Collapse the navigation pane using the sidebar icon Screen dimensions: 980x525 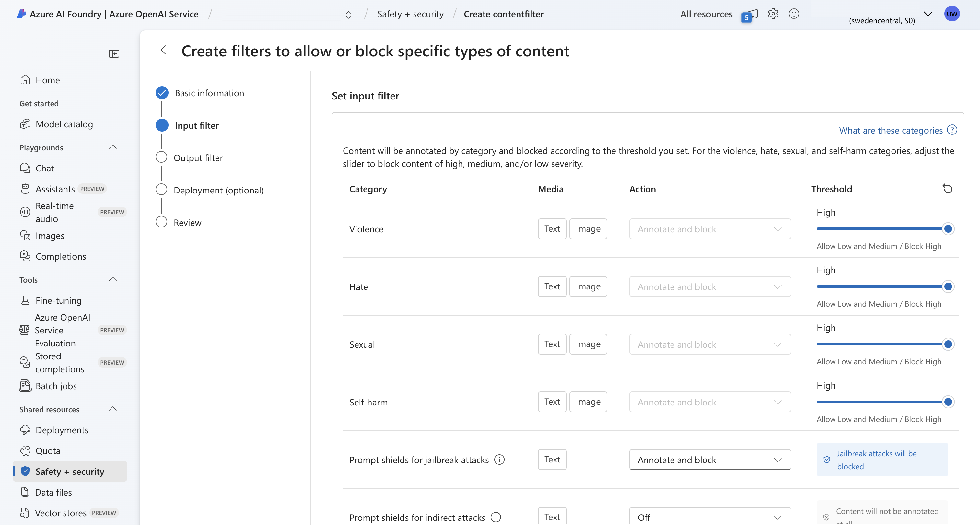[x=114, y=54]
